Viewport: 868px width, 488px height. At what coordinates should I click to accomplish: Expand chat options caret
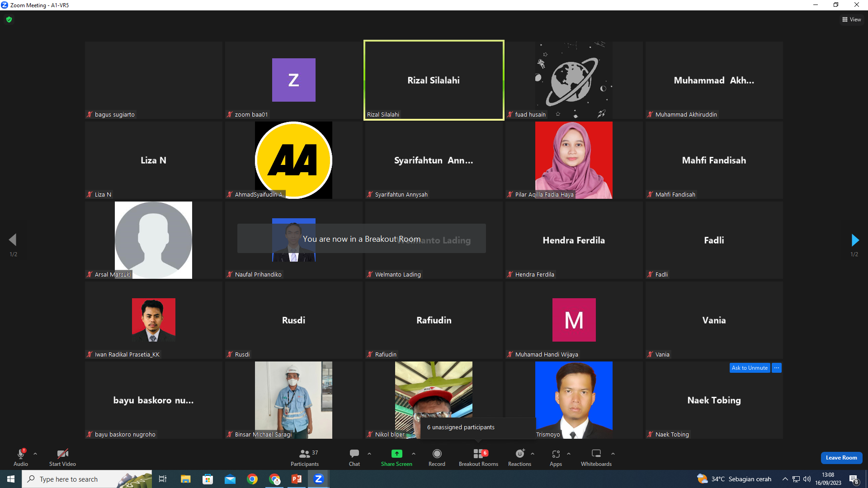coord(369,454)
